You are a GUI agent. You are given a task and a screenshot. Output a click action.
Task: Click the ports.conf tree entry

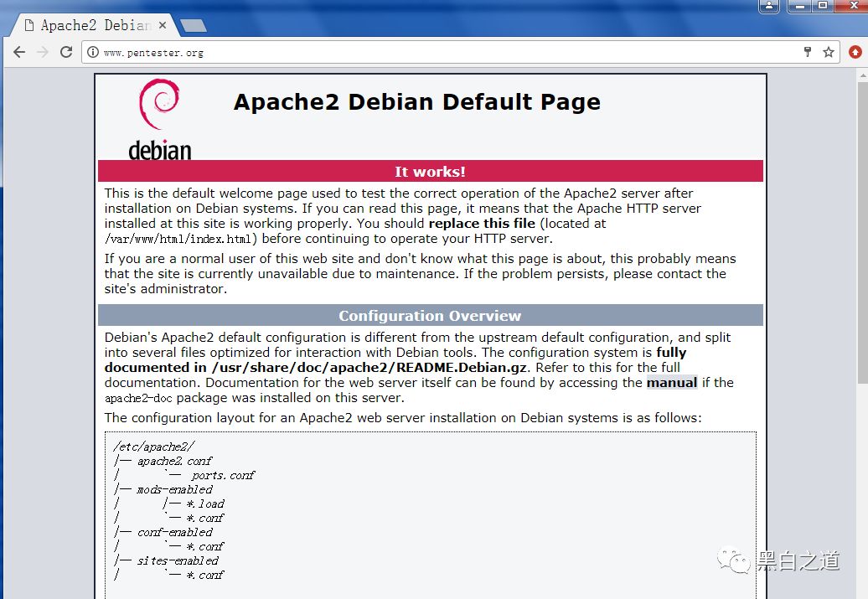(x=223, y=475)
